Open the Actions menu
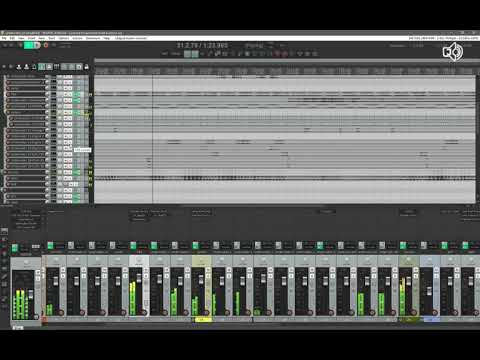 (x=77, y=38)
